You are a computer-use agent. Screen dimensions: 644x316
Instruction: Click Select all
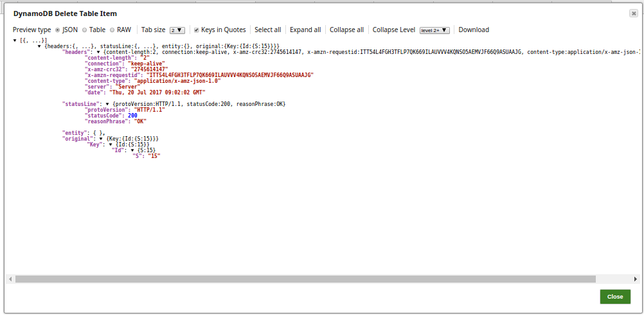coord(268,30)
